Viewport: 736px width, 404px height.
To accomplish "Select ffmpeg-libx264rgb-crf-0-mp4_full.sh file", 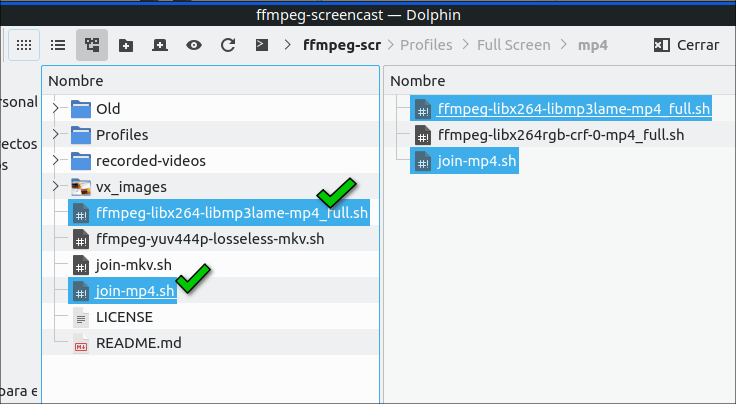I will click(x=561, y=135).
